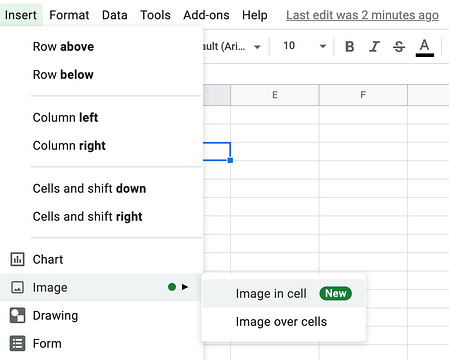Screen dimensions: 449x360
Task: Click the Form icon in menu
Action: [17, 343]
